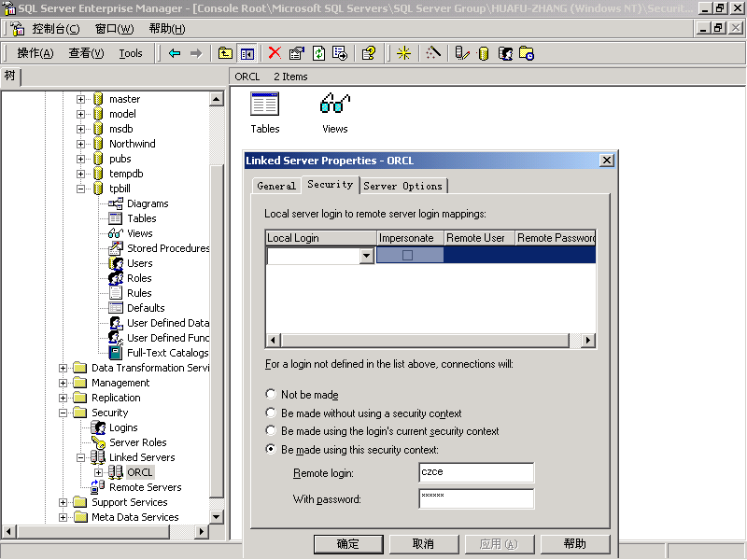
Task: Click the 取消 button
Action: point(423,543)
